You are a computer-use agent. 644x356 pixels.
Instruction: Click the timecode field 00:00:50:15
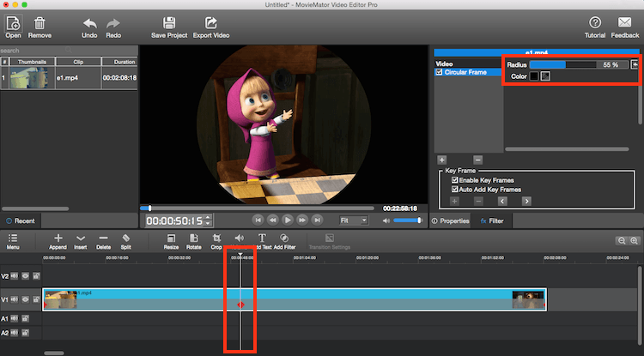pyautogui.click(x=174, y=220)
